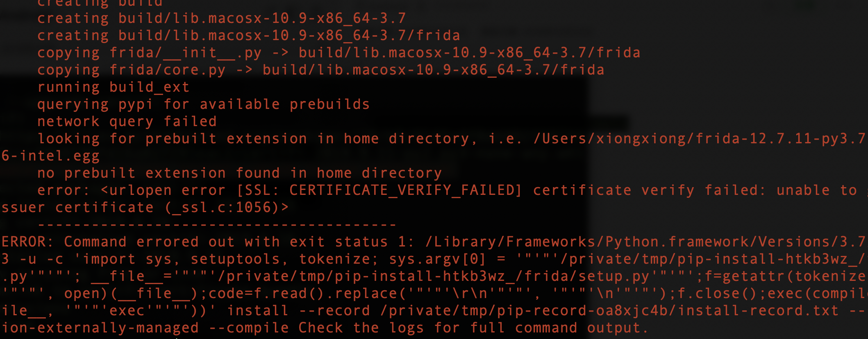
Task: Click the CERTIFICATE_VERIFY_FAILED error text
Action: pyautogui.click(x=405, y=190)
